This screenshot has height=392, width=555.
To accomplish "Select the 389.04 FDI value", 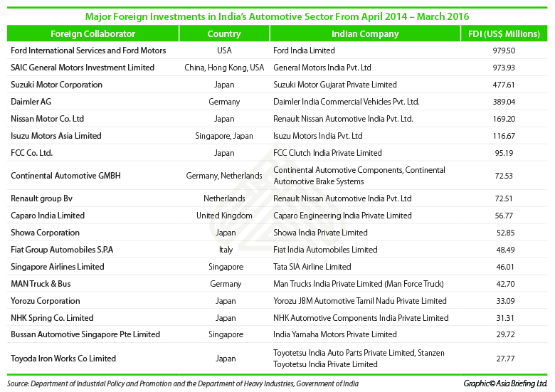I will click(x=504, y=102).
